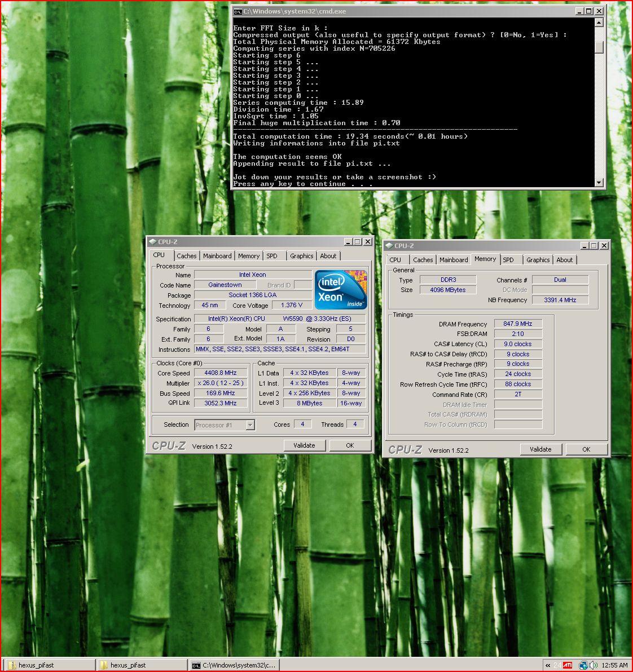The width and height of the screenshot is (633, 672).
Task: Select SPD tab in right CPU-Z window
Action: 508,260
